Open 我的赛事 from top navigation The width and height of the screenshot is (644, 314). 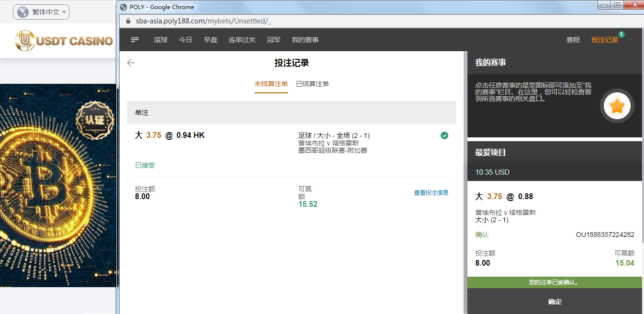[x=305, y=40]
